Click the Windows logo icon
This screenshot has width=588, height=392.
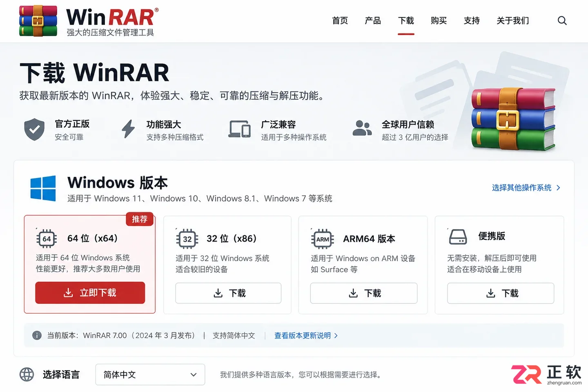pyautogui.click(x=43, y=188)
